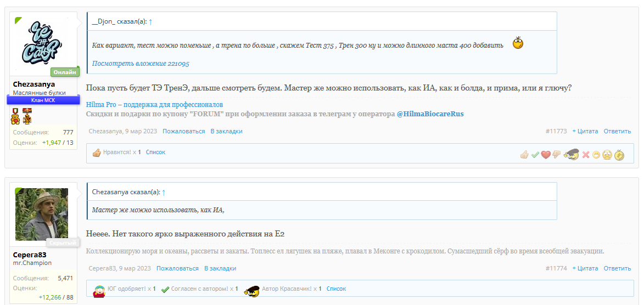Click 'Масляные булки' user title
Image resolution: width=644 pixels, height=305 pixels.
tap(39, 93)
